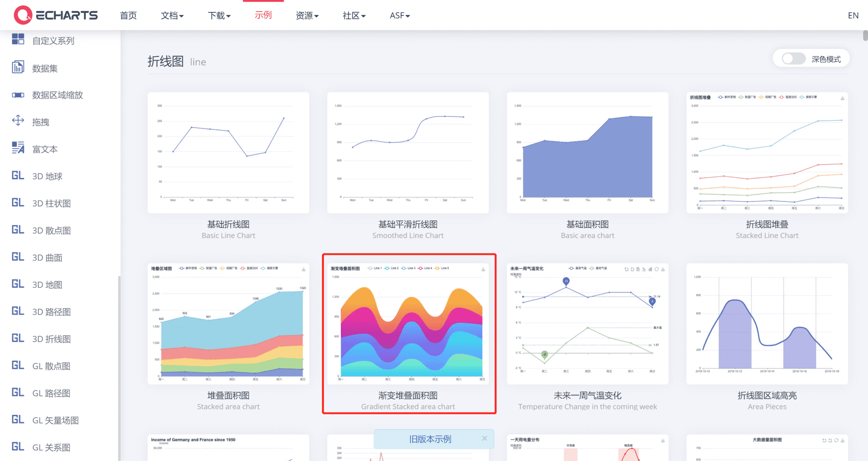The image size is (868, 461).
Task: Open the Temperature Change chart thumbnail
Action: [x=587, y=324]
